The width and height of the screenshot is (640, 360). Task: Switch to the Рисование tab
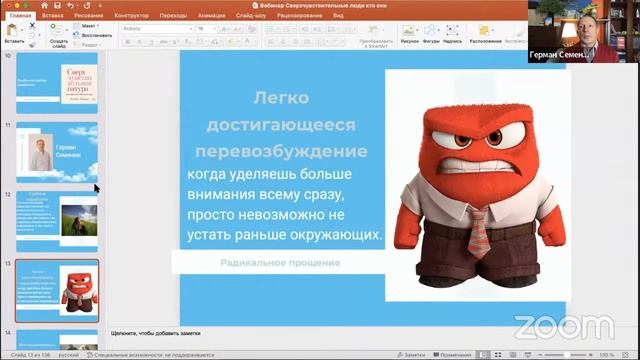click(x=89, y=16)
